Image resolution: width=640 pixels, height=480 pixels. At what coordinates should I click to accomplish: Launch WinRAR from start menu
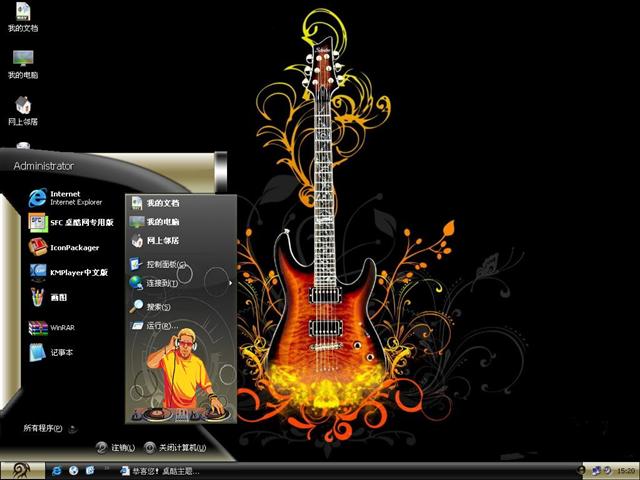tap(52, 327)
